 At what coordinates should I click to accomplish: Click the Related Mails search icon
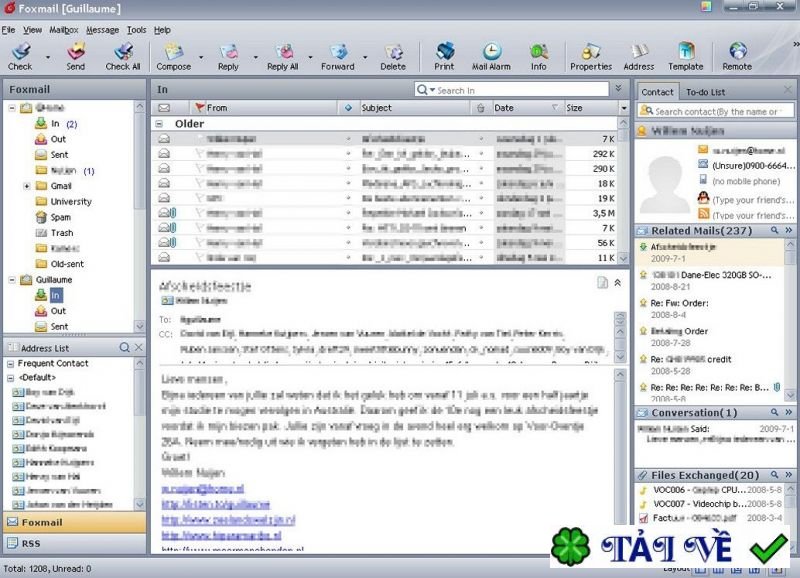tap(774, 231)
